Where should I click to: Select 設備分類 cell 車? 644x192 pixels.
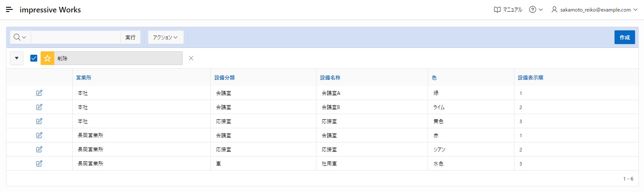(263, 163)
